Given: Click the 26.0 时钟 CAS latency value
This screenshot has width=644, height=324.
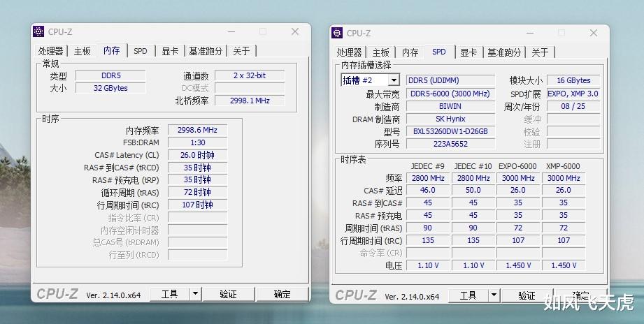Looking at the screenshot, I should 198,155.
